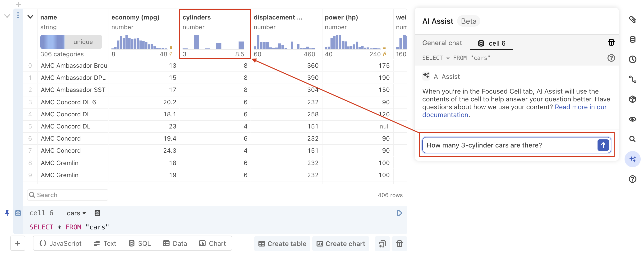Toggle presentation view with the eye icon
The image size is (644, 256).
(633, 119)
